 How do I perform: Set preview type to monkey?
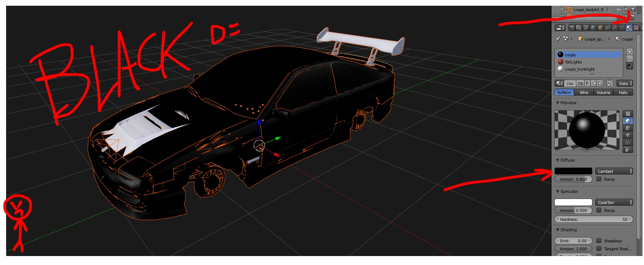pyautogui.click(x=628, y=135)
